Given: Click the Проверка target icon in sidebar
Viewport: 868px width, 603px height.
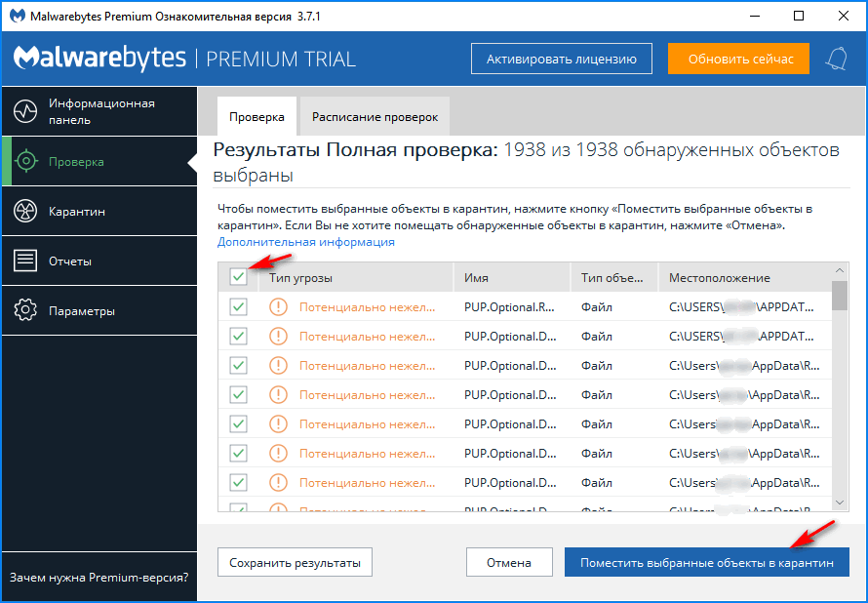Looking at the screenshot, I should point(25,161).
